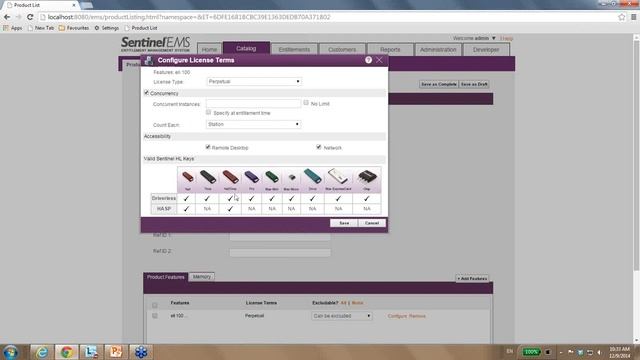The height and width of the screenshot is (360, 640).
Task: Open the License Type dropdown
Action: pyautogui.click(x=253, y=82)
